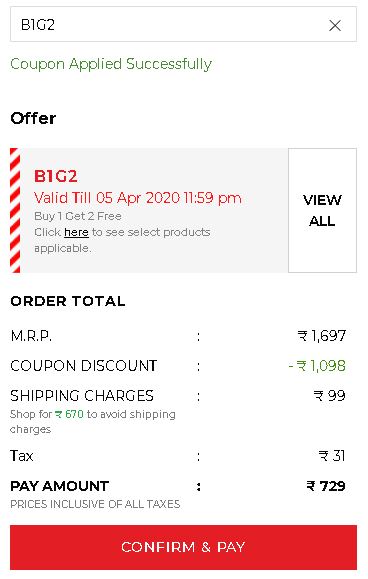Tap the Tax ₹31 value
368x579 pixels.
point(332,456)
